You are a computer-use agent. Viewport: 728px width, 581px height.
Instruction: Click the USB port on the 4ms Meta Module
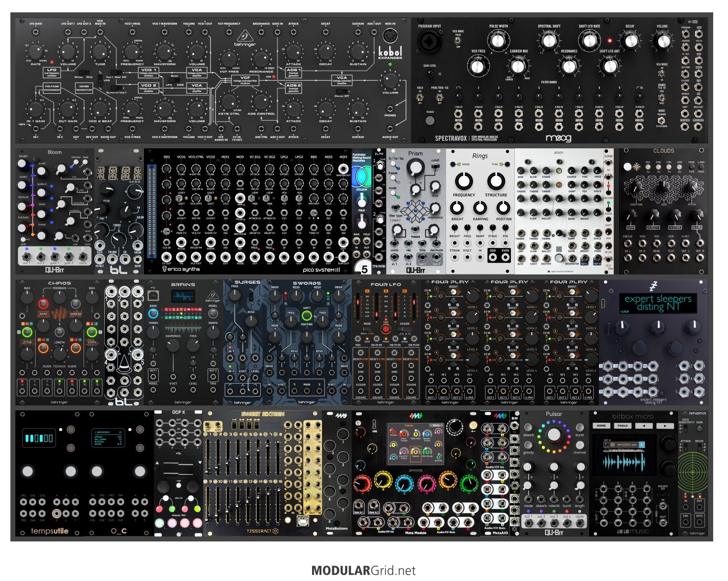point(374,425)
